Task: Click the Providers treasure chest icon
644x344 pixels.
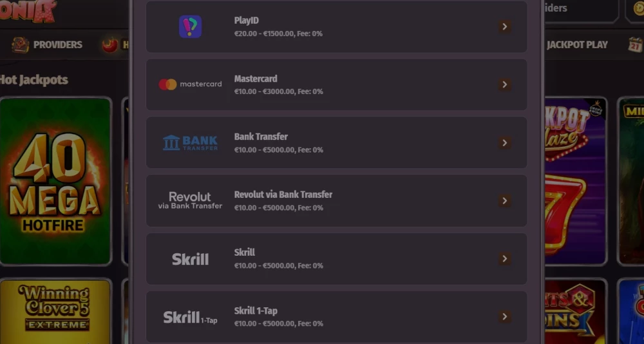Action: [x=21, y=44]
